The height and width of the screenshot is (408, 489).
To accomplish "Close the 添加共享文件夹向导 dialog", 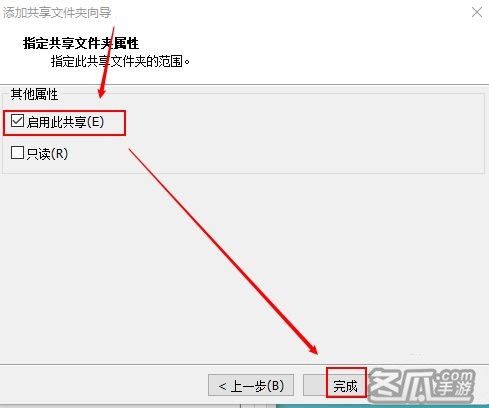I will (477, 13).
